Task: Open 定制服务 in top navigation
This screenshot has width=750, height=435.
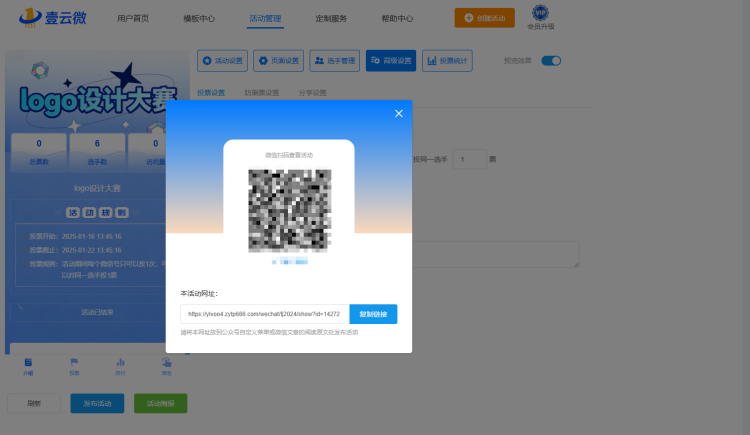Action: [331, 18]
